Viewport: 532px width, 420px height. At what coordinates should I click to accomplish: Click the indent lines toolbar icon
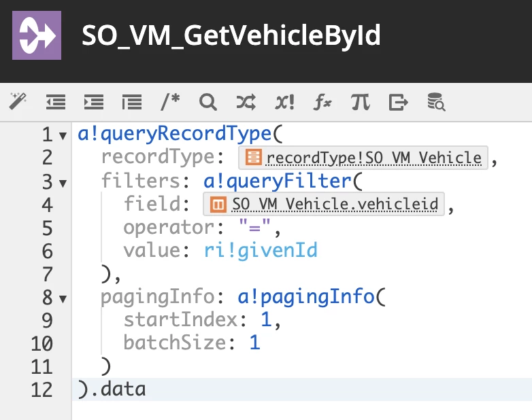[94, 102]
